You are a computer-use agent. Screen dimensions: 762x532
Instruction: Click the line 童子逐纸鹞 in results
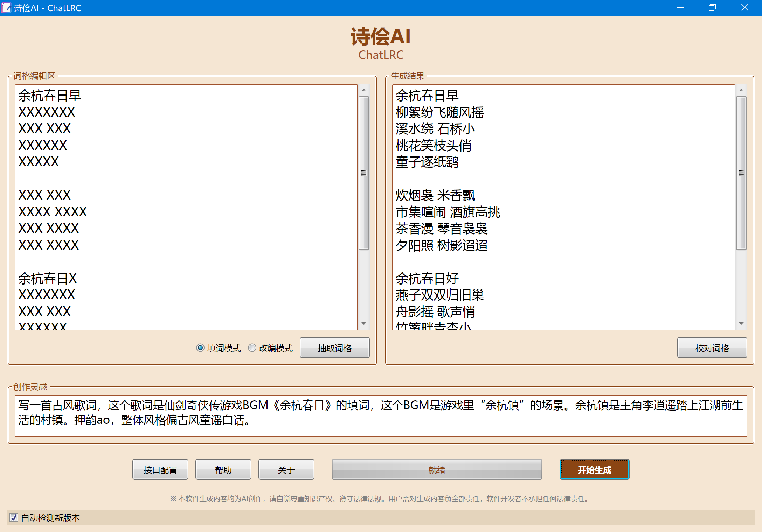tap(427, 162)
